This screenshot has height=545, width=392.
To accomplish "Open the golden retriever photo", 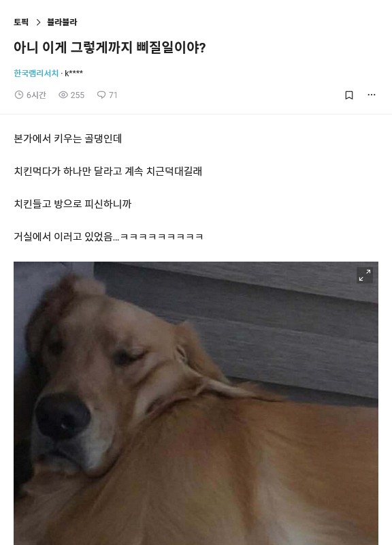I will pos(196,403).
